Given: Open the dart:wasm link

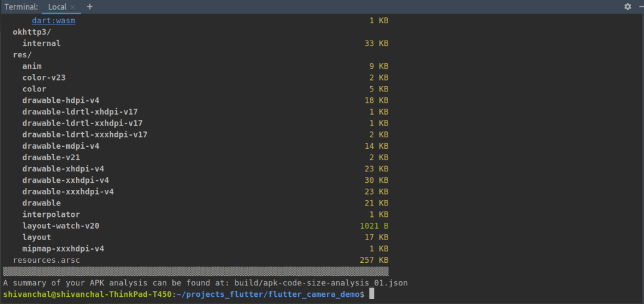Looking at the screenshot, I should (x=54, y=20).
